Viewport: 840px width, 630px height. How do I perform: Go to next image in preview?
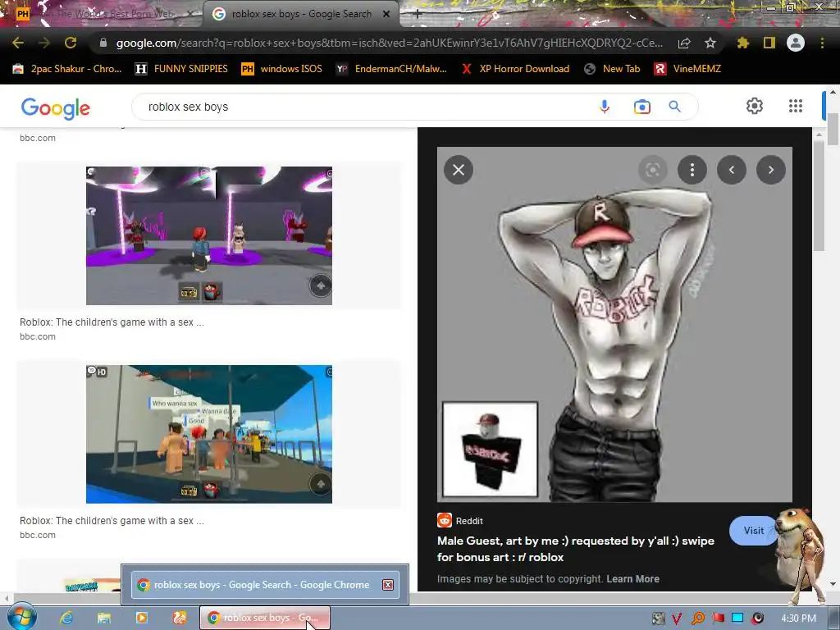point(771,170)
